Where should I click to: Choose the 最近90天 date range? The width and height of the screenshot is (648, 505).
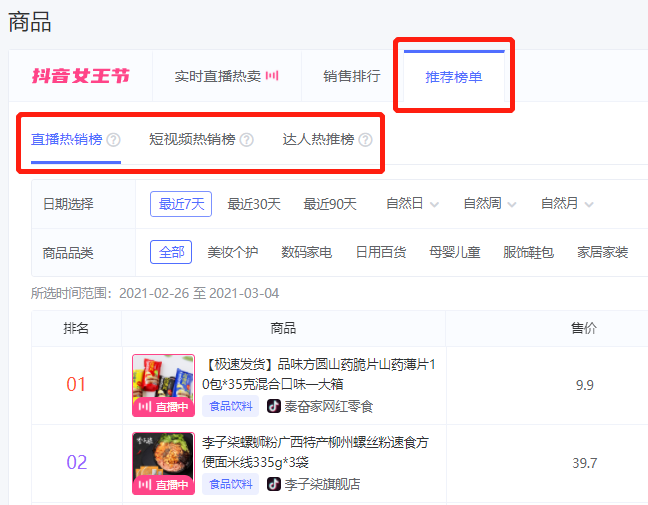point(330,204)
